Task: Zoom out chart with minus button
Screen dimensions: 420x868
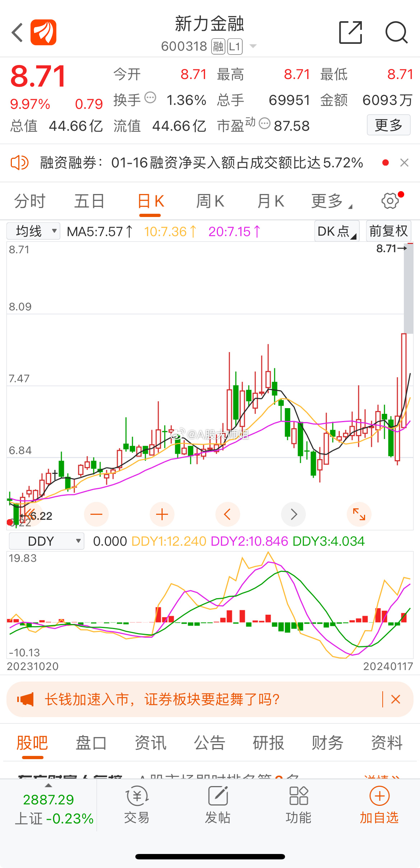Action: tap(96, 514)
